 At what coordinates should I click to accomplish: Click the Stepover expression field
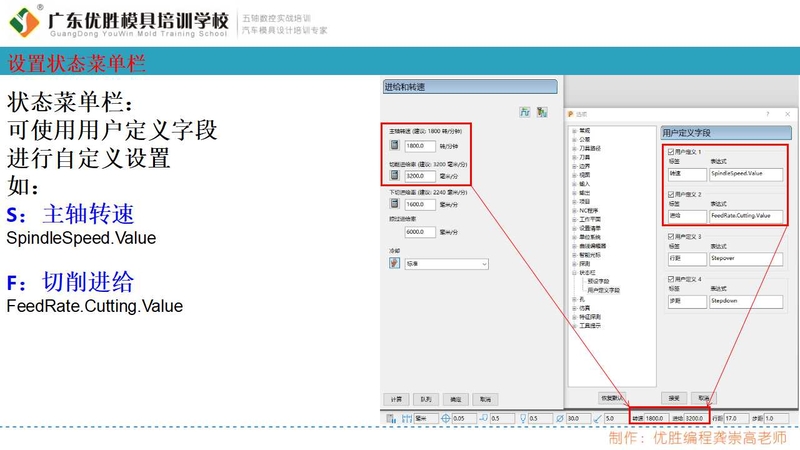pyautogui.click(x=746, y=259)
